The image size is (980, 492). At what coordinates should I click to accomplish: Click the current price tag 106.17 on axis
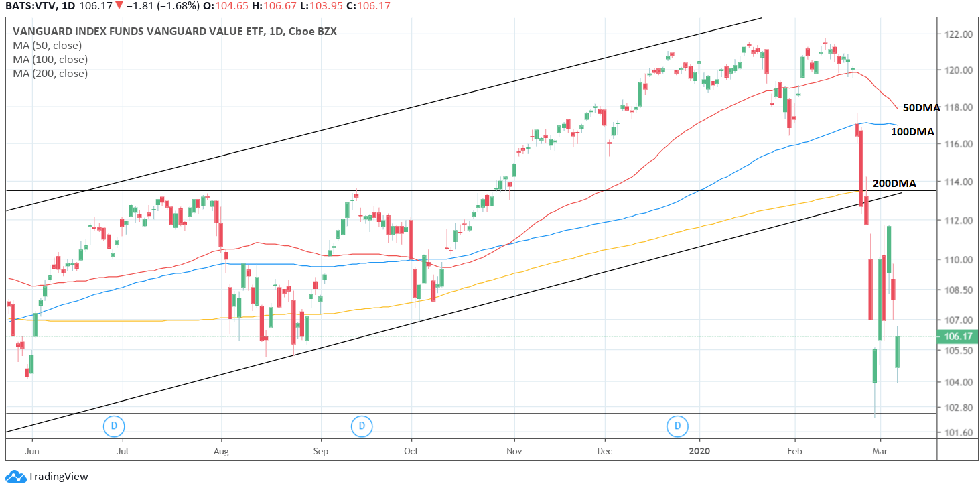957,336
